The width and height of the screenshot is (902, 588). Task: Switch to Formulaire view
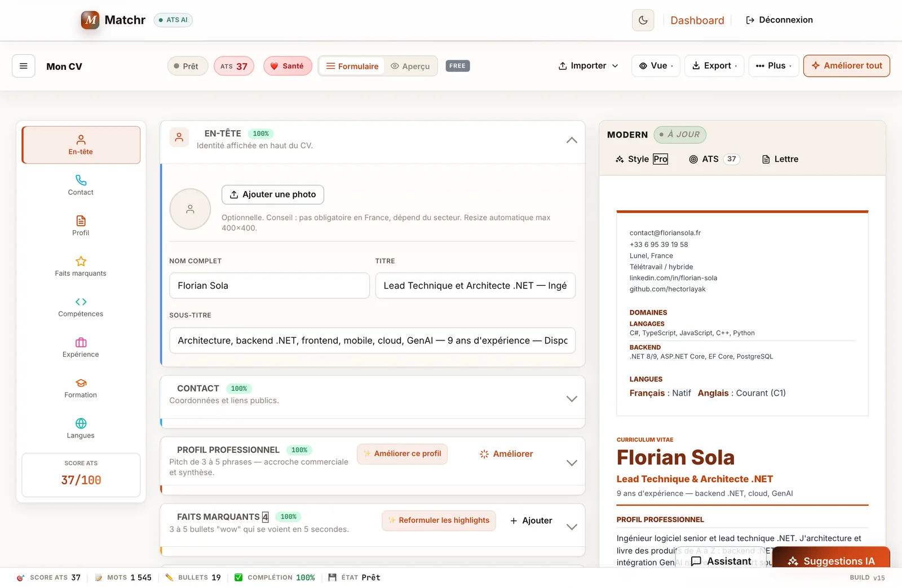(x=352, y=66)
